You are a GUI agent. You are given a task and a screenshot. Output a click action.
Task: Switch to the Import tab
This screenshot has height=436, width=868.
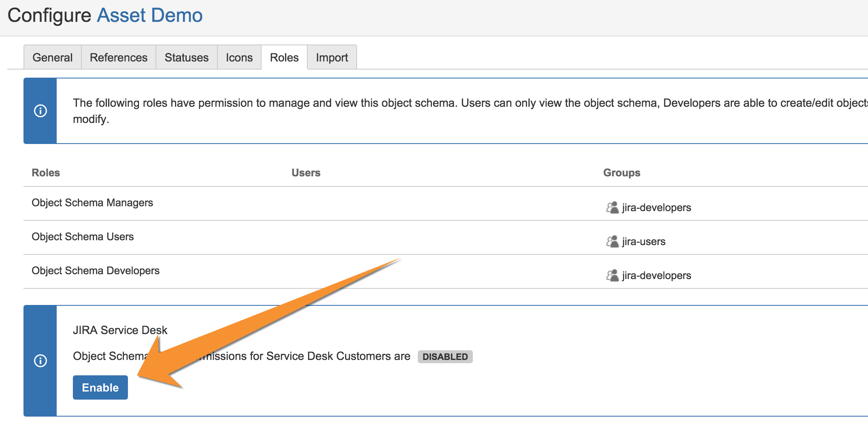pos(332,57)
